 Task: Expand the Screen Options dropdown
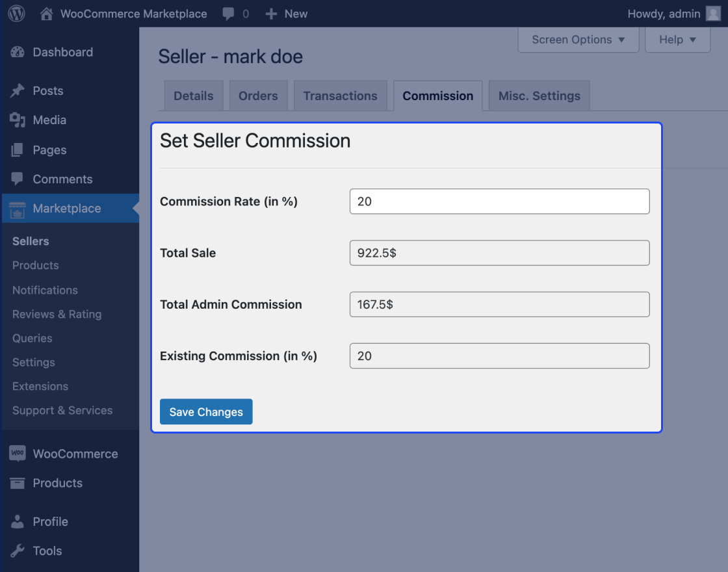[x=578, y=40]
